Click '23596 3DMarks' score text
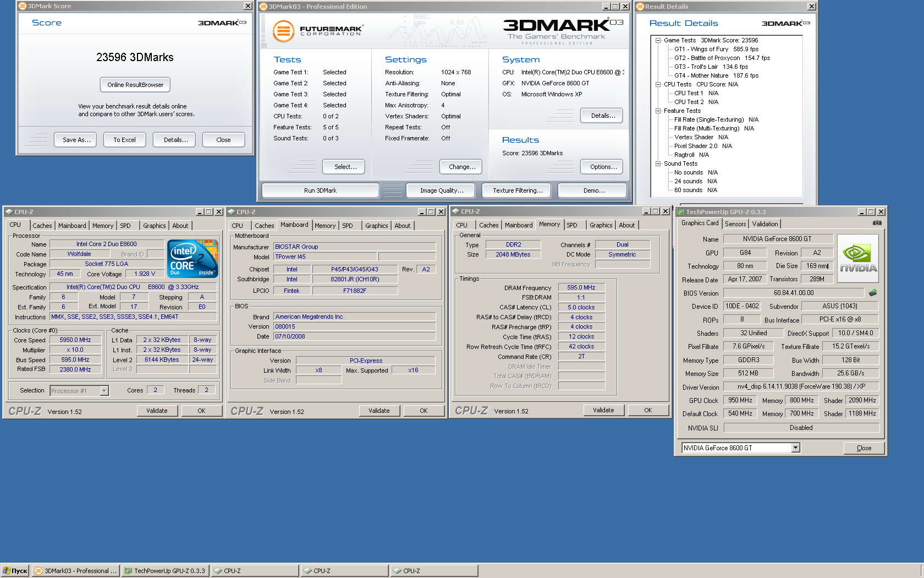 coord(135,57)
